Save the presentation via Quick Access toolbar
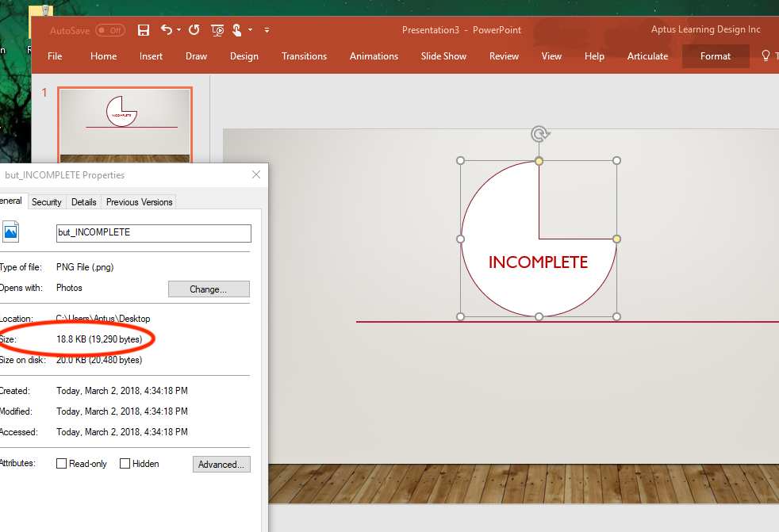 [x=144, y=30]
